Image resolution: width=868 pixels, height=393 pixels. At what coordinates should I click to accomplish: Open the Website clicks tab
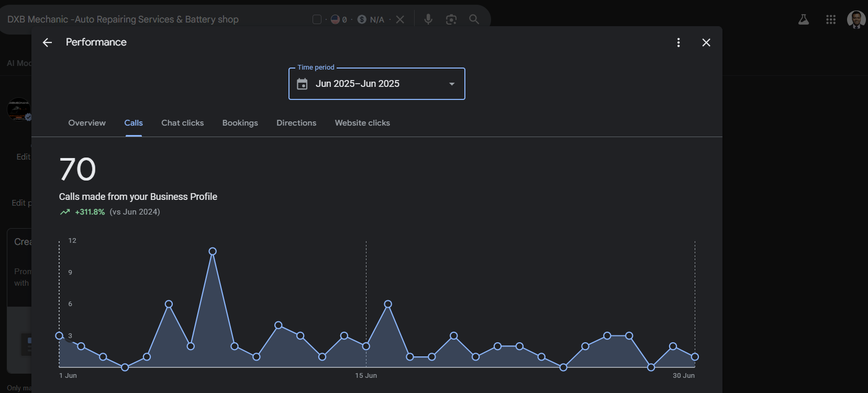coord(362,123)
